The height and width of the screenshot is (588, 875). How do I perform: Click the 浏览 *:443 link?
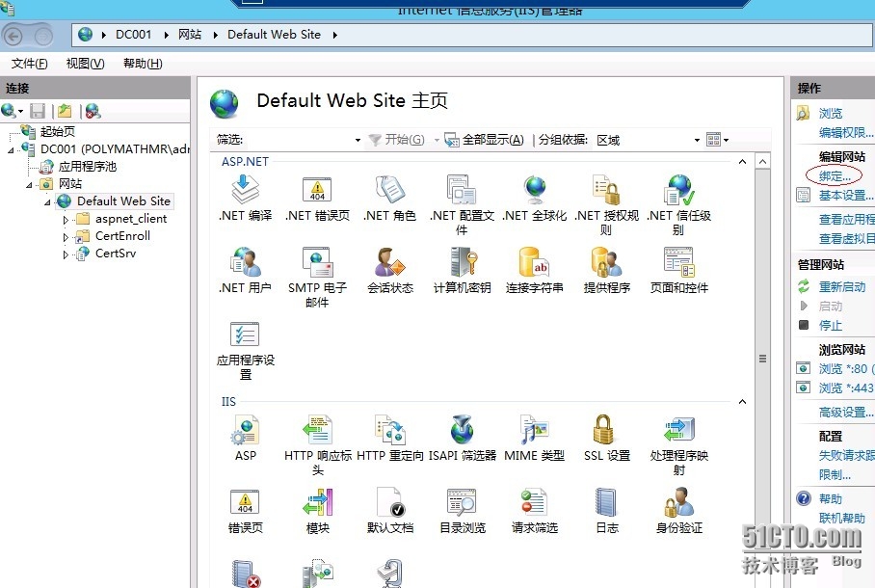pyautogui.click(x=846, y=388)
